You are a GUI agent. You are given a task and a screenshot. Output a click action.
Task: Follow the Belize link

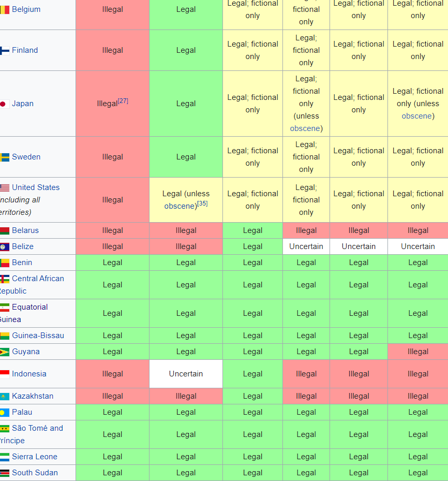23,246
